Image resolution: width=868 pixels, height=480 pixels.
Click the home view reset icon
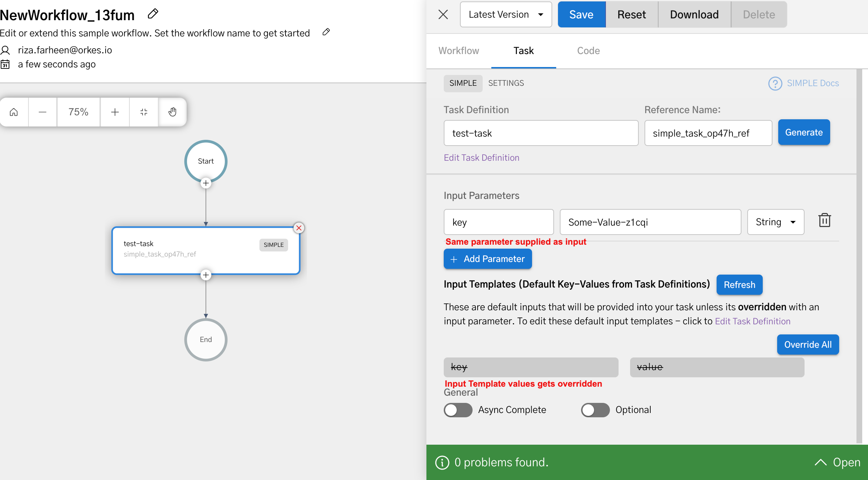coord(14,112)
